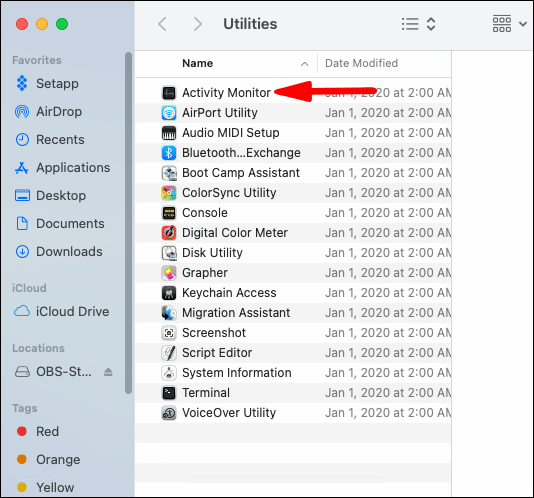Open the Downloads sidebar folder
The image size is (534, 498).
pos(69,252)
